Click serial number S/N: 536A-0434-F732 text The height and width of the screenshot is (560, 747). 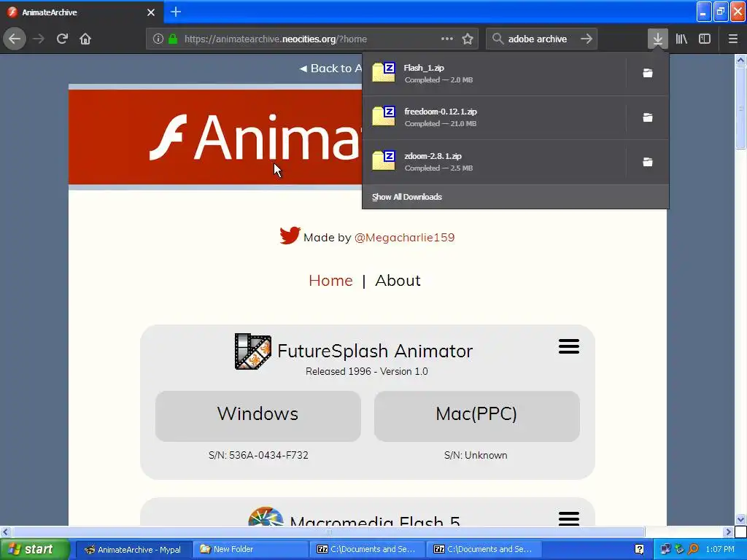(258, 455)
